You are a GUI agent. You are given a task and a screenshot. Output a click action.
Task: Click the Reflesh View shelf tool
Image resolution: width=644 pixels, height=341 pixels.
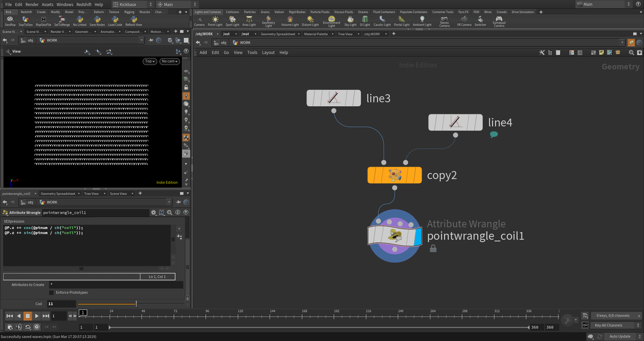(x=133, y=21)
